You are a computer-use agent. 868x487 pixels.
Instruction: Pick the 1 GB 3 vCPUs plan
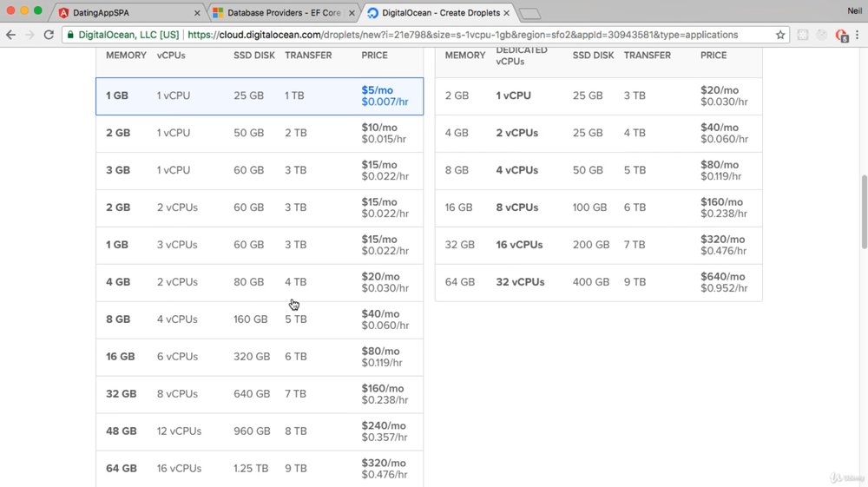pos(260,245)
